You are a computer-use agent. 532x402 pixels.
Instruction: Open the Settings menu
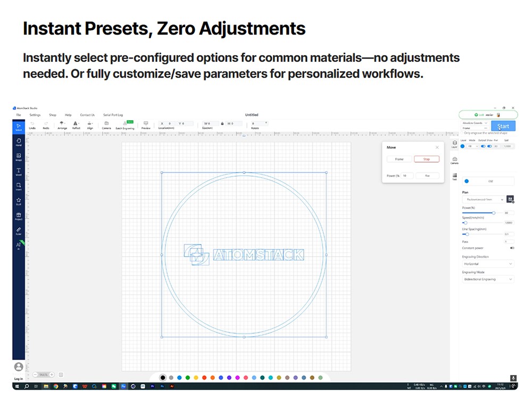point(35,115)
